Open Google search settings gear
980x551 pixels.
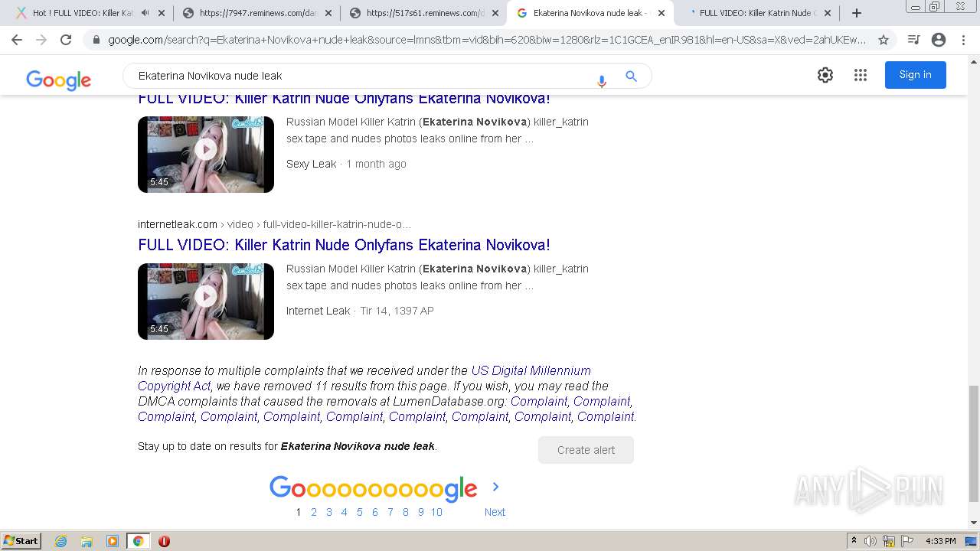click(x=825, y=75)
